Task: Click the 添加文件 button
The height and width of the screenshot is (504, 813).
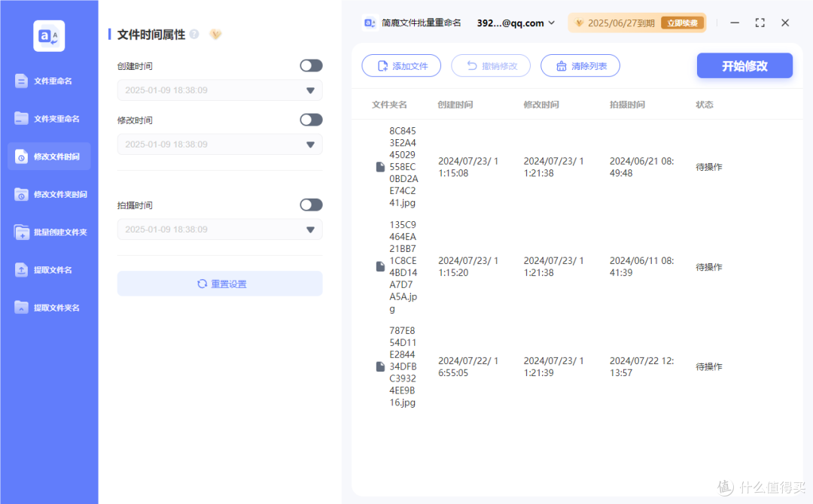Action: pyautogui.click(x=401, y=65)
